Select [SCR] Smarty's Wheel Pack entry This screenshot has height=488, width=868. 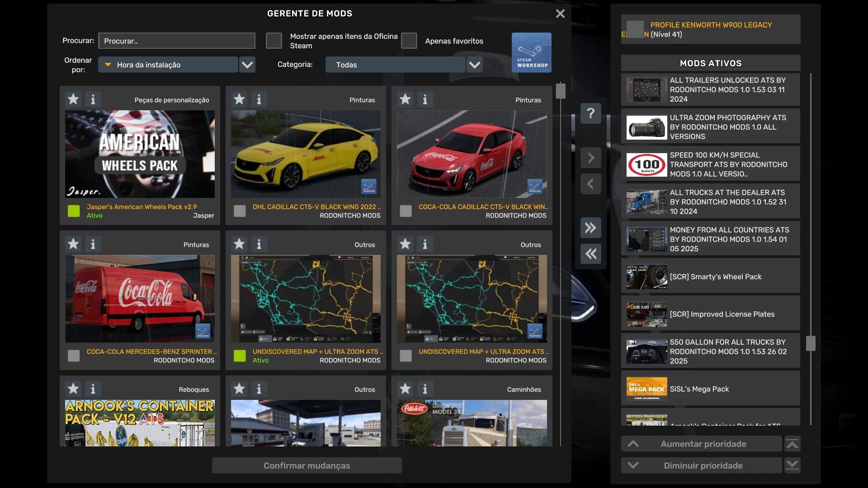(x=710, y=277)
